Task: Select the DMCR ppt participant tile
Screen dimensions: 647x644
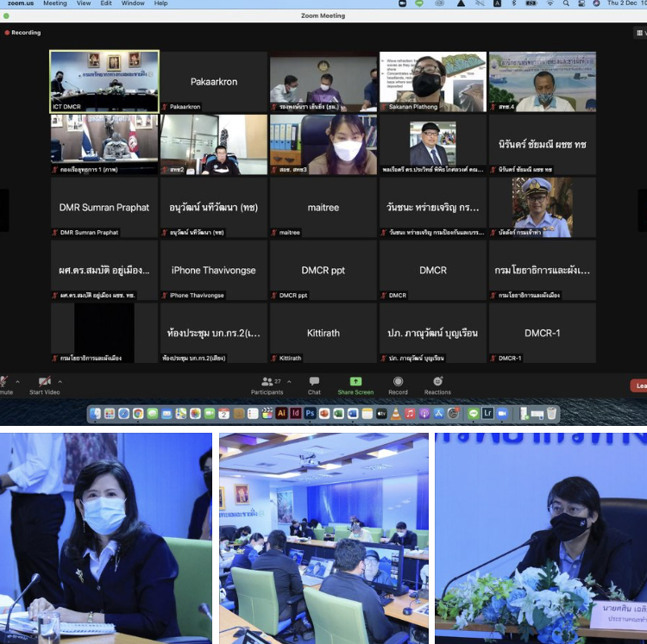Action: [x=323, y=270]
